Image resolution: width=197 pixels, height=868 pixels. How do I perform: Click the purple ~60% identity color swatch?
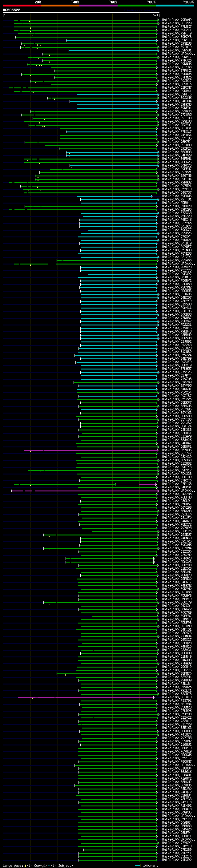click(x=99, y=6)
